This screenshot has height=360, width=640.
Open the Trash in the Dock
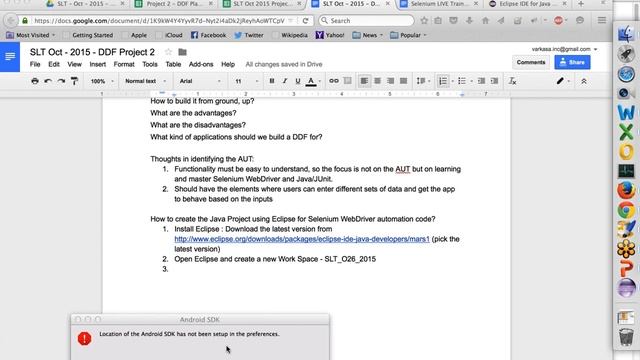click(x=626, y=337)
